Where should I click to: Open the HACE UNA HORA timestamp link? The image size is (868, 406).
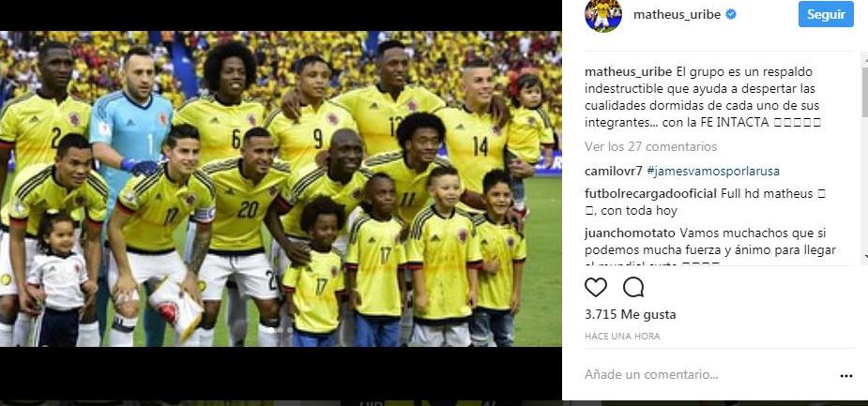(622, 337)
